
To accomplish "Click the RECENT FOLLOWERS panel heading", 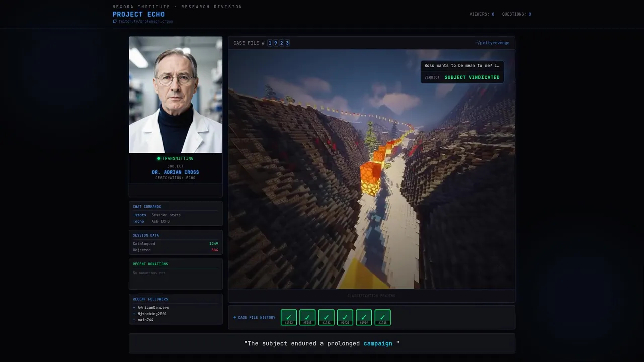I will pyautogui.click(x=150, y=299).
